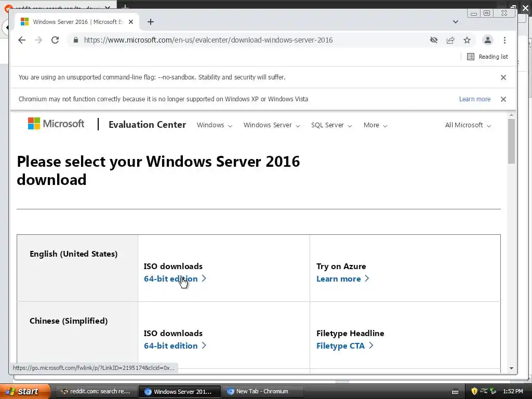
Task: Click the Microsoft logo
Action: 56,124
